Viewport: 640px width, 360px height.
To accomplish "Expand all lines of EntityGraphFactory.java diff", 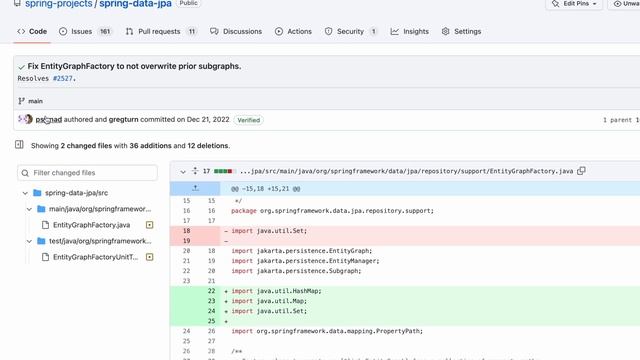I will [x=195, y=171].
